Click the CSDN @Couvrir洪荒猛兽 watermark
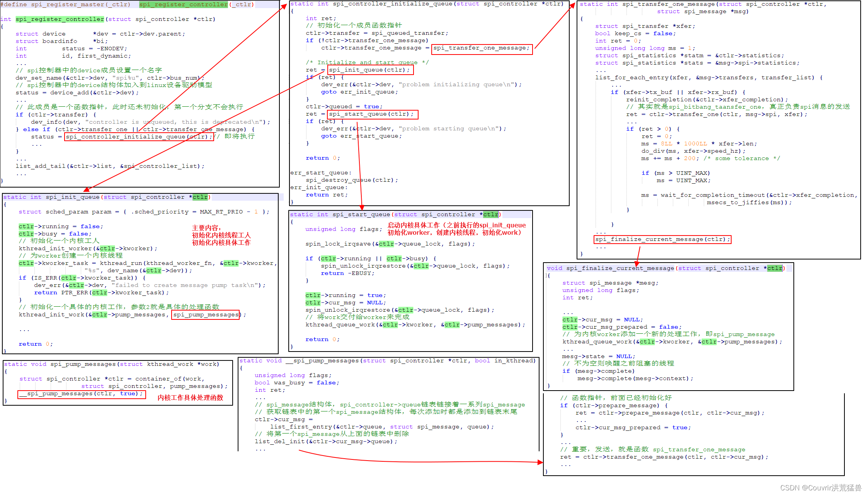 (820, 488)
